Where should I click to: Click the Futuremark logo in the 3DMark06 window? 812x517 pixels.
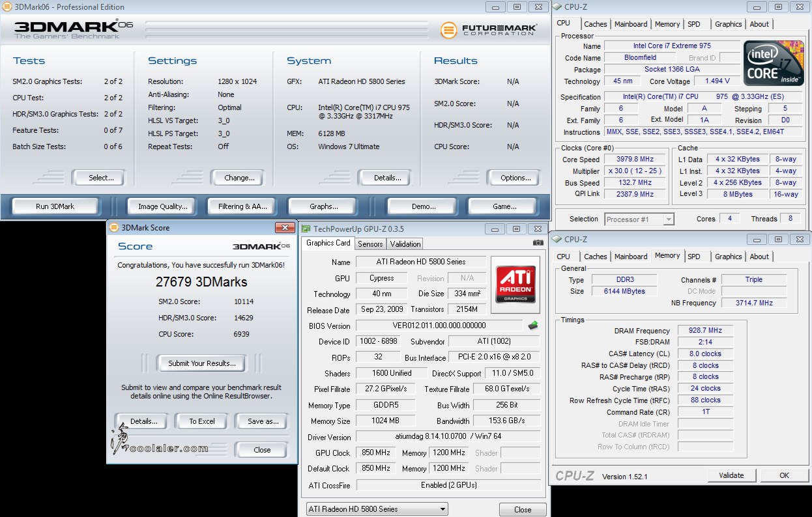click(x=489, y=30)
